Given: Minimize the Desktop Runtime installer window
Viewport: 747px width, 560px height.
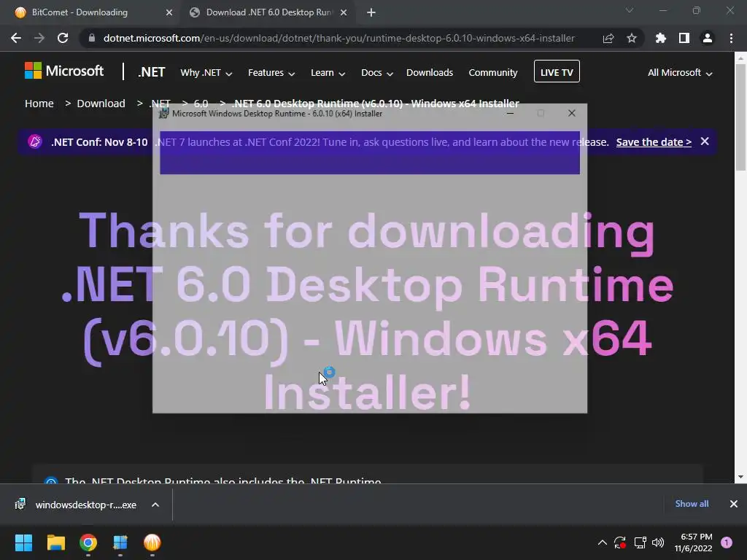Looking at the screenshot, I should [x=510, y=113].
